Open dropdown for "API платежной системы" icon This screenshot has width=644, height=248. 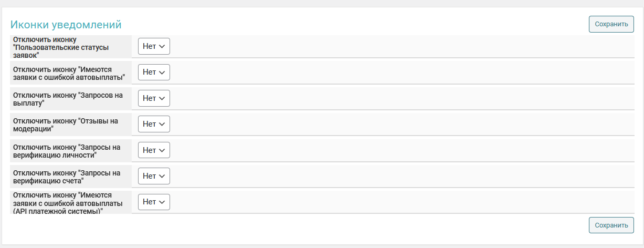point(154,202)
